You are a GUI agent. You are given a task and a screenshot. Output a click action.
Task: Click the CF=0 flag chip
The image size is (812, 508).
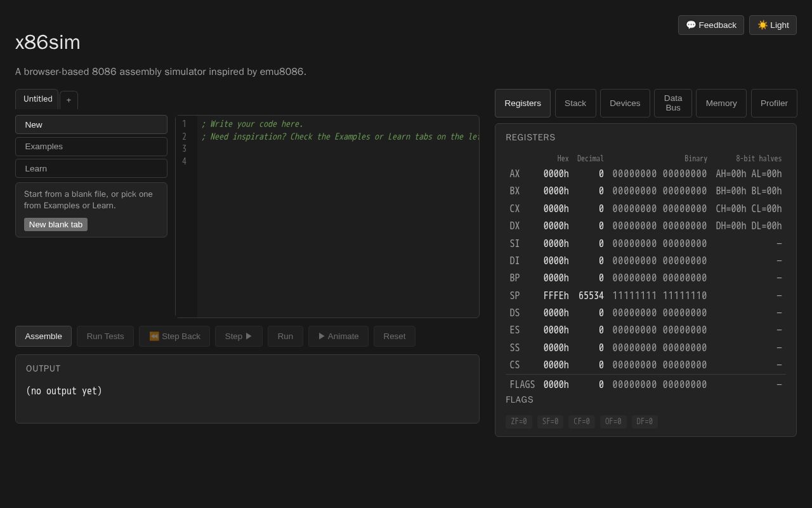[x=582, y=422]
